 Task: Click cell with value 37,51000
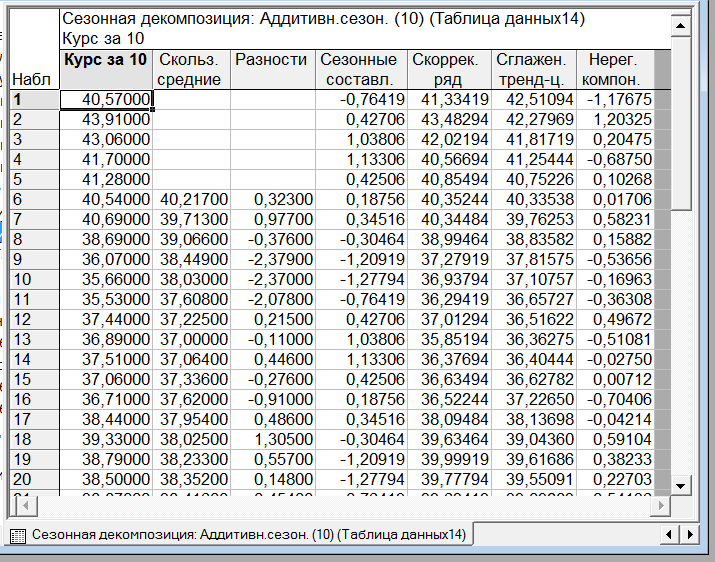(106, 359)
